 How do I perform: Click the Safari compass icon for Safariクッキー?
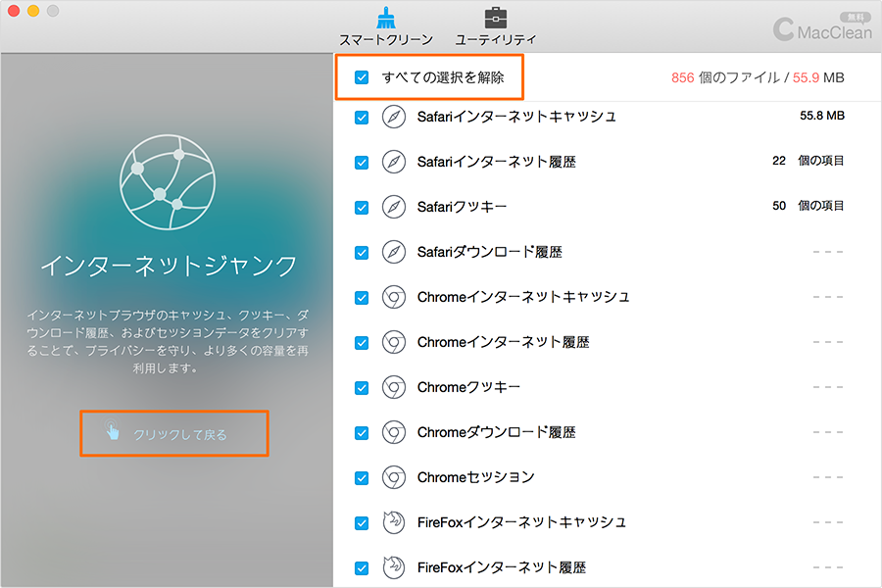pyautogui.click(x=394, y=207)
